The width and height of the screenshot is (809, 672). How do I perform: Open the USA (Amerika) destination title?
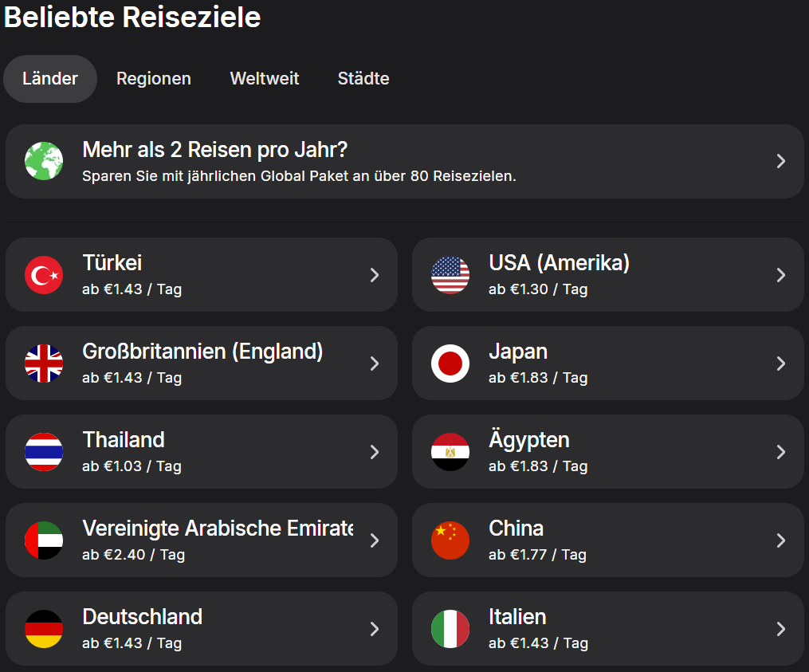[x=559, y=263]
